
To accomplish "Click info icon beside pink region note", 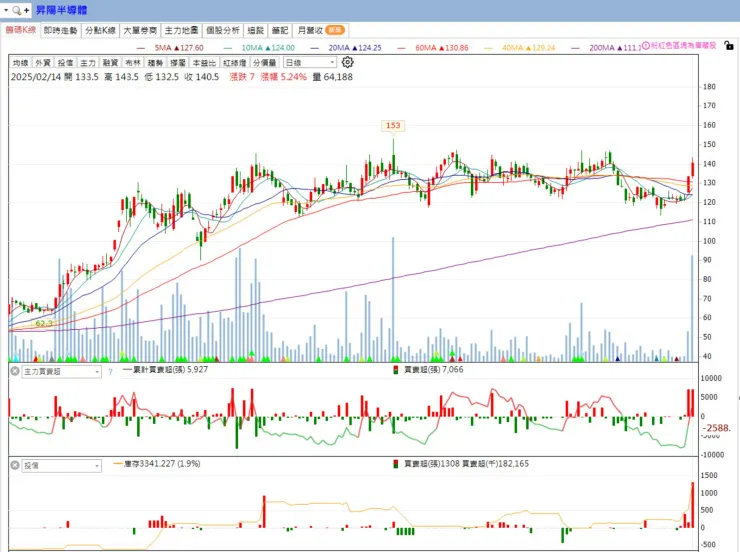I will click(x=646, y=46).
